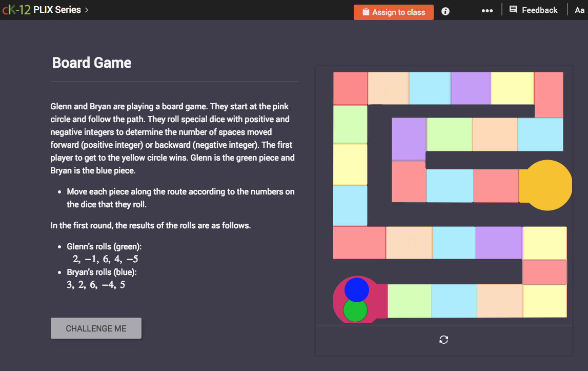Click the red square next to the yellow circle
The image size is (588, 371).
[x=496, y=185]
